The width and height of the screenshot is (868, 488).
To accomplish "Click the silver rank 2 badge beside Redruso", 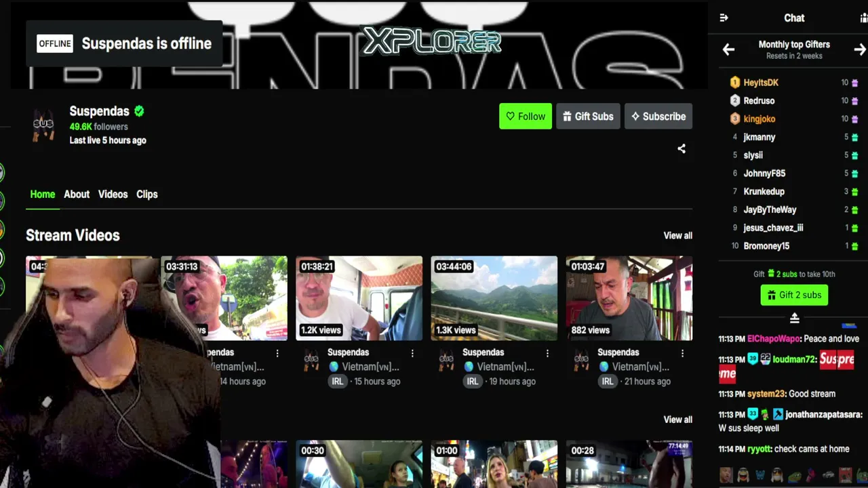I will [x=735, y=101].
